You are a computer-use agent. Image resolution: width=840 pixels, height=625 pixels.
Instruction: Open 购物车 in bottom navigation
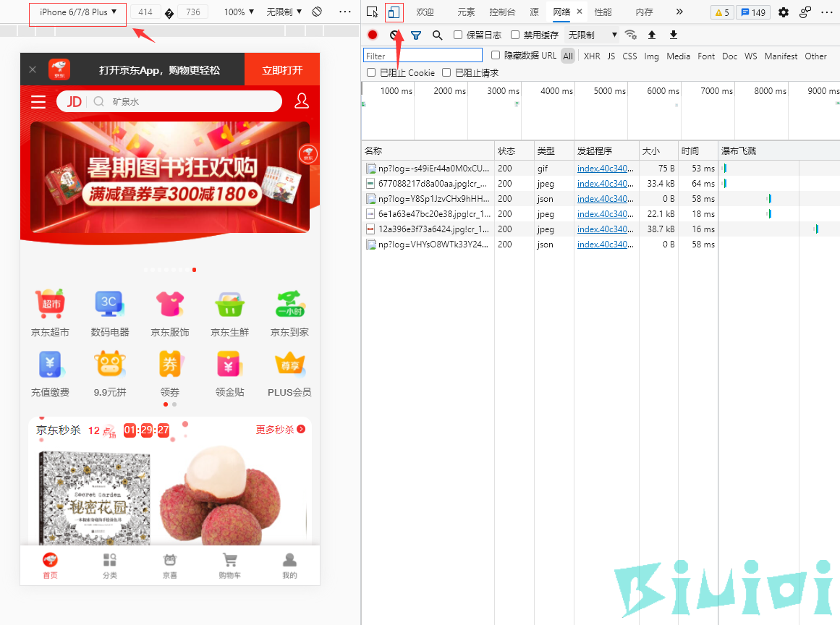click(x=230, y=566)
